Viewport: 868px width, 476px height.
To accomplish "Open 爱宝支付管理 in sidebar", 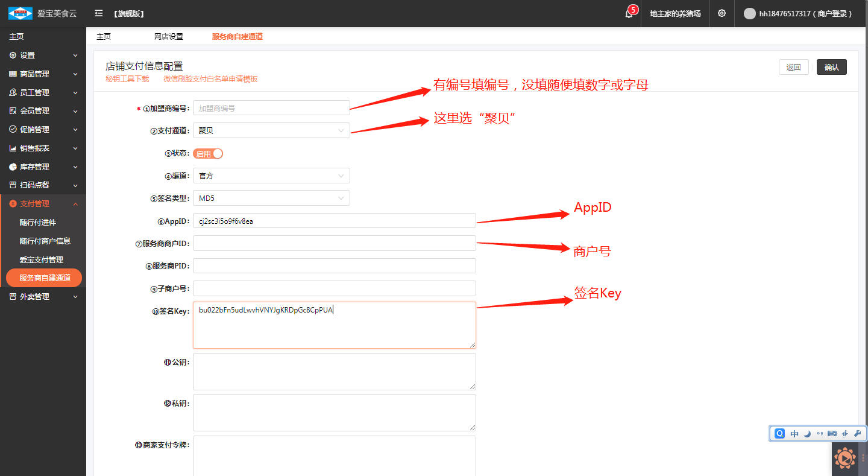I will (x=41, y=259).
